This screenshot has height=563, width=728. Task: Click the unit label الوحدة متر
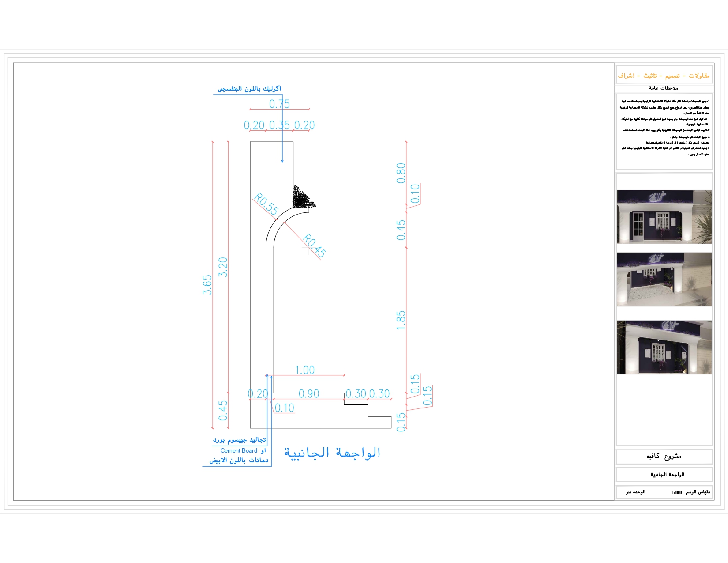tap(635, 492)
